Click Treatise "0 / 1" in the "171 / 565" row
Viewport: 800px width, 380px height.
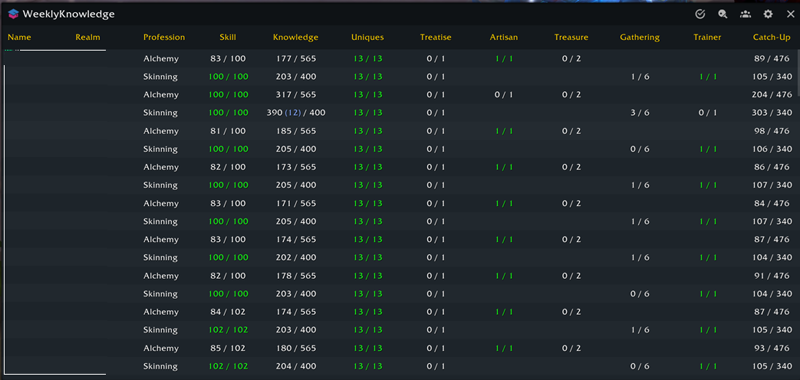[x=435, y=204]
